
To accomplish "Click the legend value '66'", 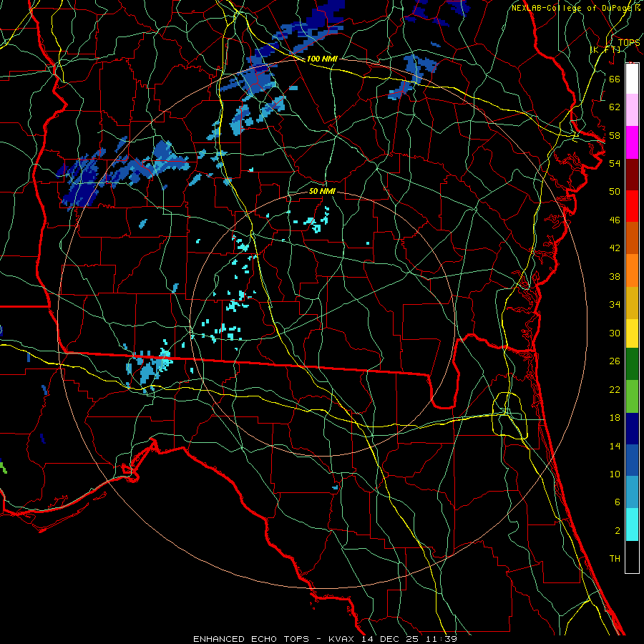I will click(615, 79).
